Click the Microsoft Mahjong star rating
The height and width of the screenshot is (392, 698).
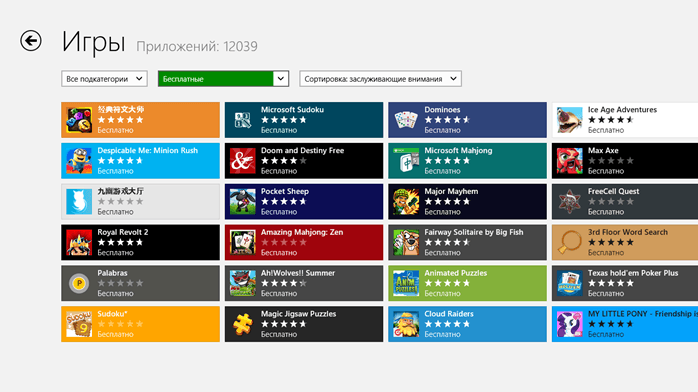tap(447, 161)
